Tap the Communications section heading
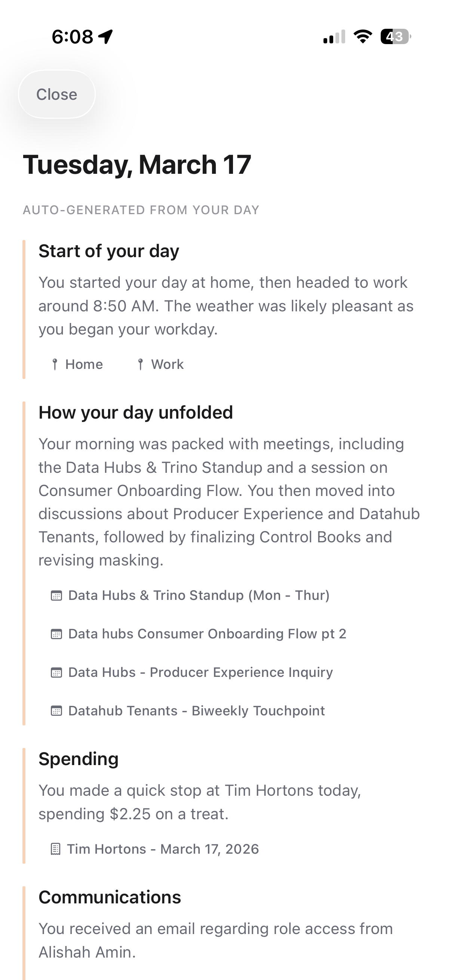This screenshot has width=451, height=980. [x=110, y=897]
